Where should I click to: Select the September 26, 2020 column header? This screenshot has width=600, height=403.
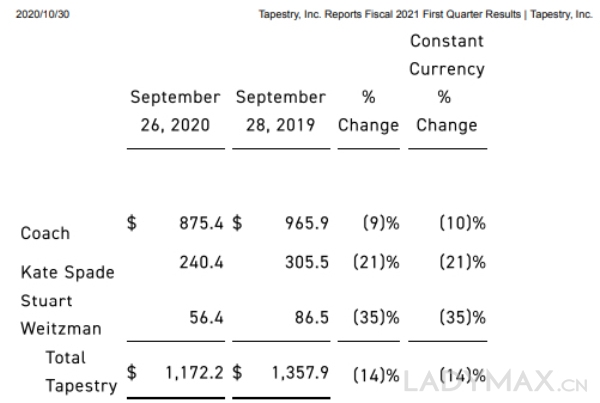[x=175, y=112]
